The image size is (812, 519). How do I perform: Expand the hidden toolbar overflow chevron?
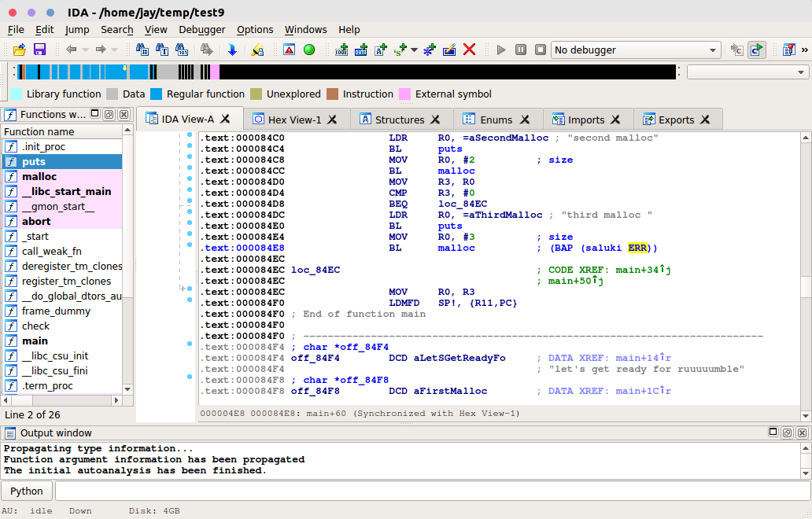[804, 50]
